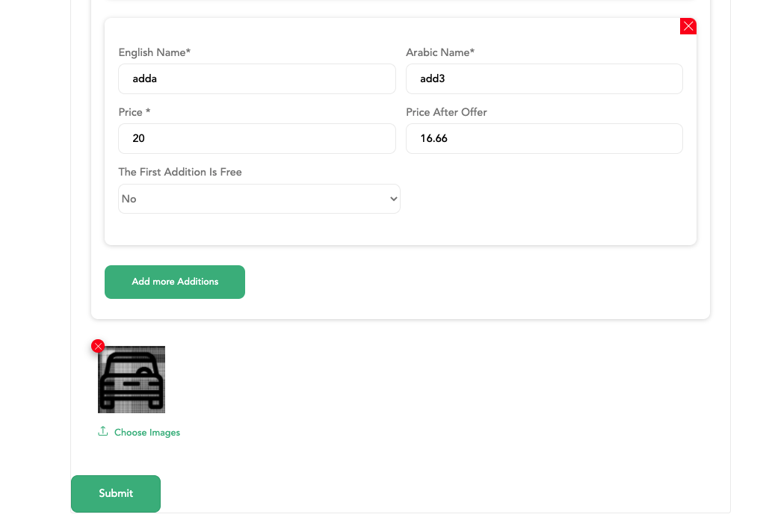Screen dimensions: 778x532
Task: Delete the uploaded car image
Action: 98,346
